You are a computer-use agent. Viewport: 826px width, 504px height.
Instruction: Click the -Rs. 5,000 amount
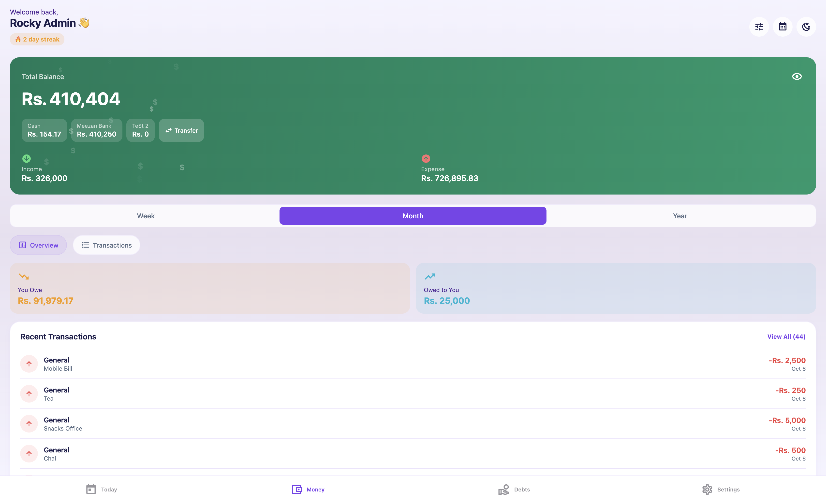point(787,420)
